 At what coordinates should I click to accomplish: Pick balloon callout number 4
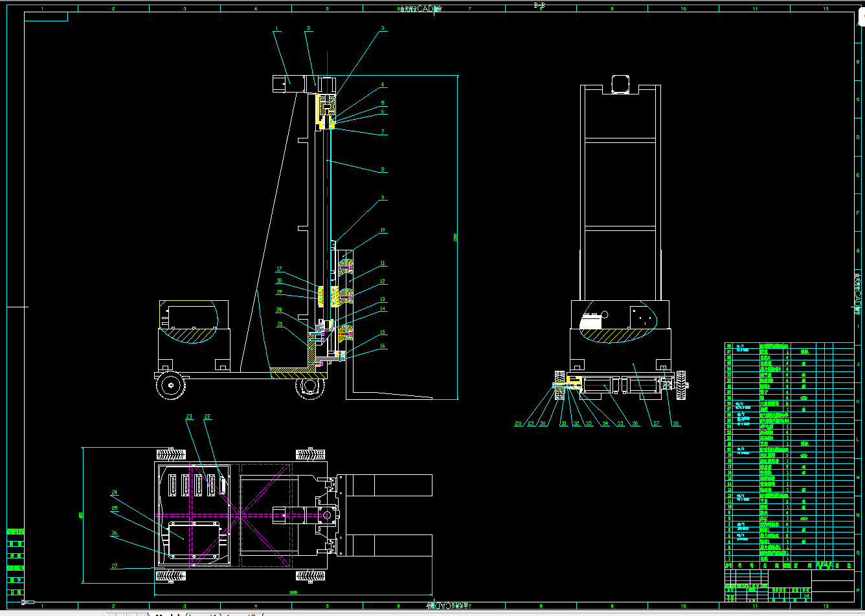point(383,84)
